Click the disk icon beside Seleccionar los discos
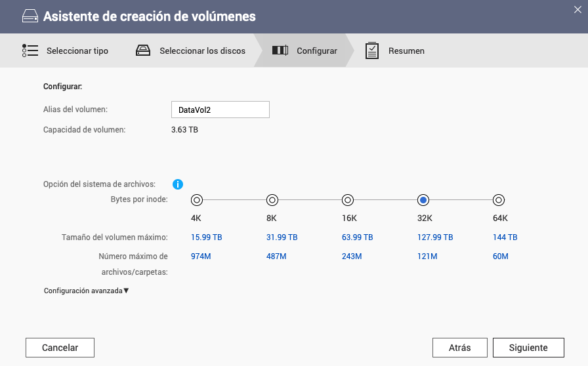Image resolution: width=588 pixels, height=366 pixels. click(144, 51)
